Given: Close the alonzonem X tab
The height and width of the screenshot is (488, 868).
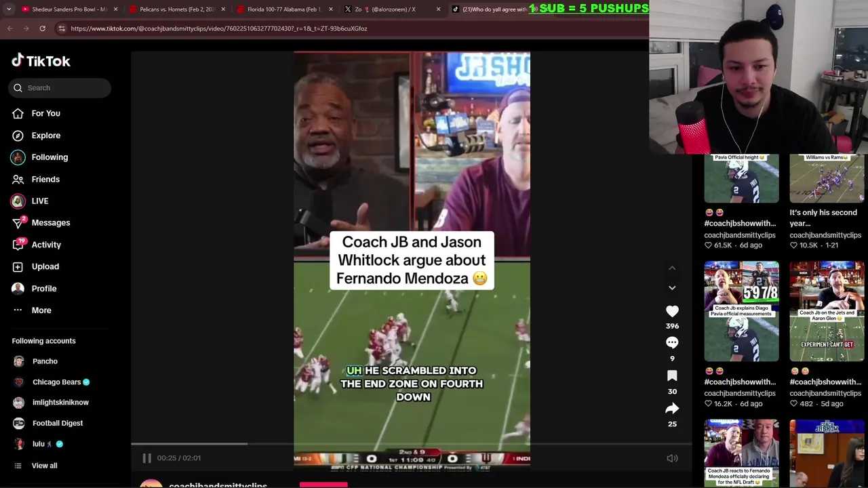Looking at the screenshot, I should (438, 9).
